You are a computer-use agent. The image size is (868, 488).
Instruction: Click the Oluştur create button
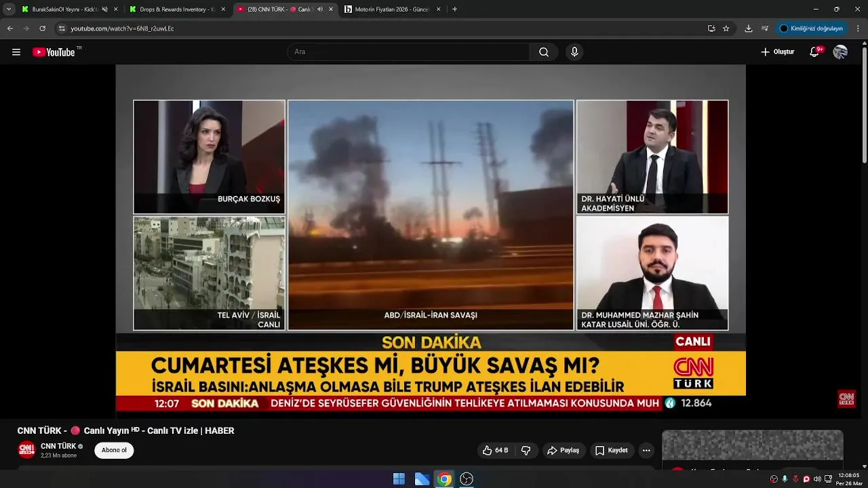[778, 52]
